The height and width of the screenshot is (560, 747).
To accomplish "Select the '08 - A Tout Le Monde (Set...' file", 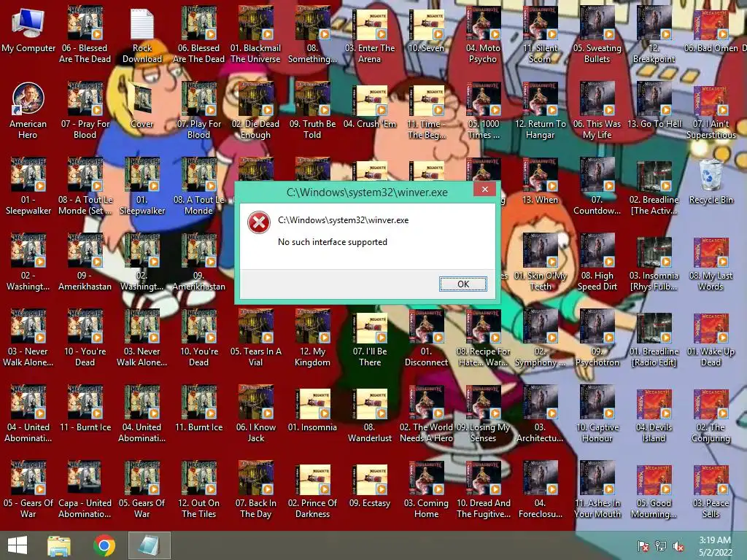I will pos(85,187).
